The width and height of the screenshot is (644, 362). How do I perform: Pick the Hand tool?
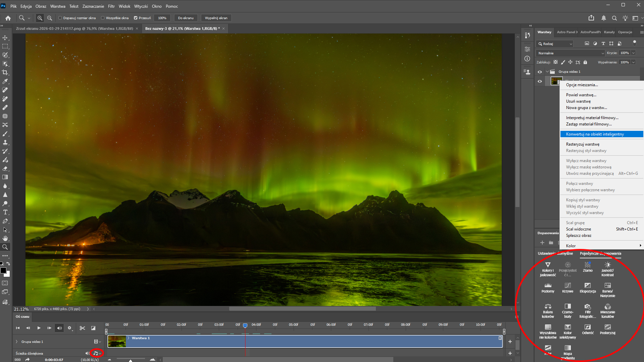pyautogui.click(x=5, y=239)
